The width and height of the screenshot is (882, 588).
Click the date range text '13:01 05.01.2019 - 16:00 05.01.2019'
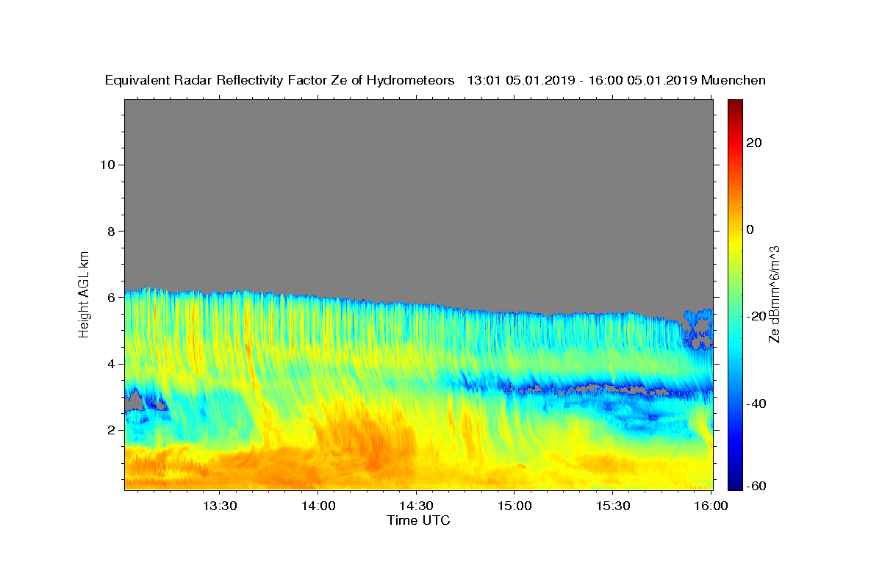click(581, 81)
